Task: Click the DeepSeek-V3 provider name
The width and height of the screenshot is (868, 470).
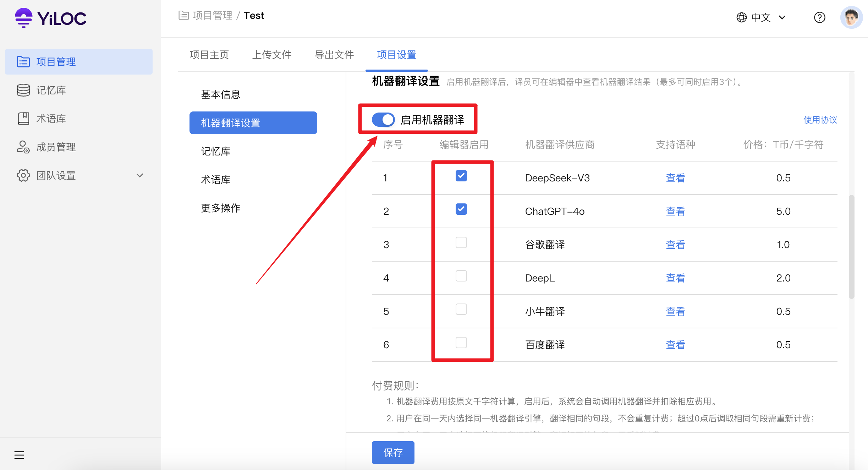Action: click(x=557, y=178)
